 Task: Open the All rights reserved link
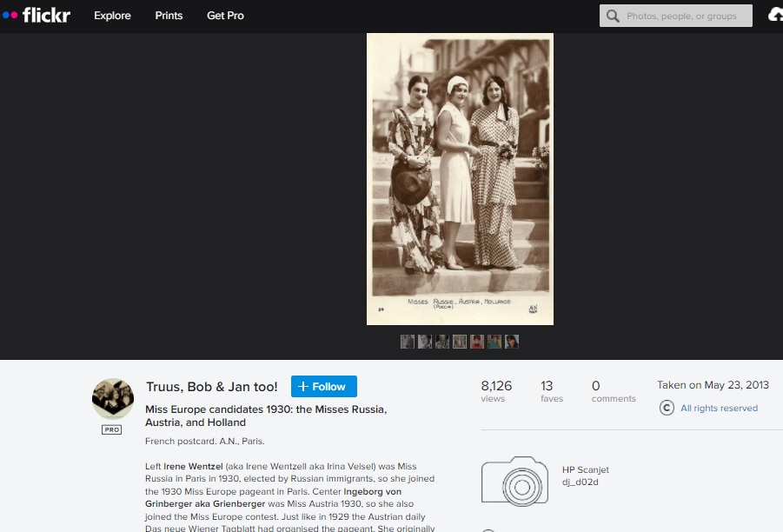click(x=719, y=409)
